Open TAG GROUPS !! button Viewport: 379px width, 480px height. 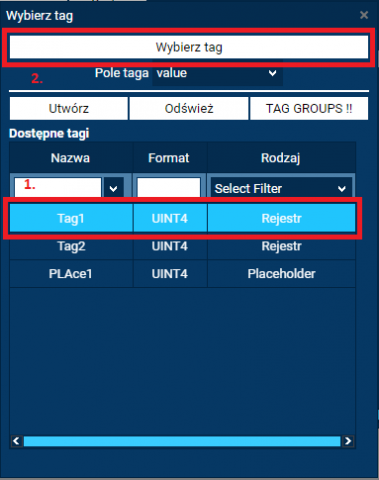[x=309, y=108]
